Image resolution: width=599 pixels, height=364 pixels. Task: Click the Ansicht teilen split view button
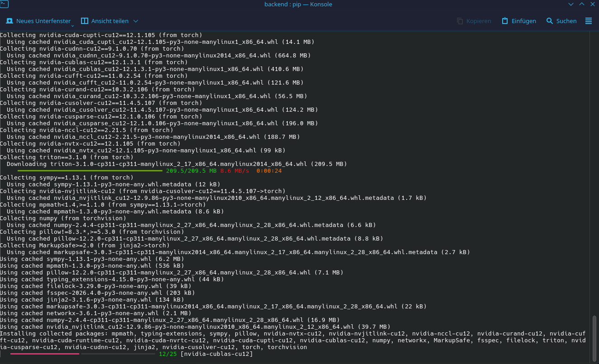105,21
